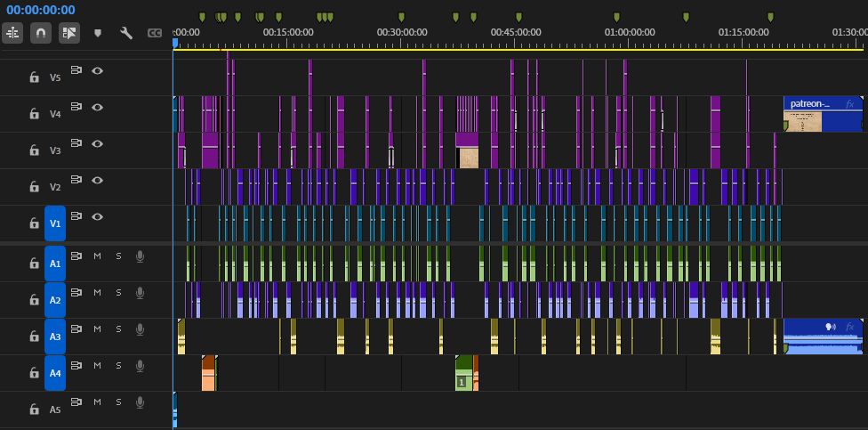Toggle Linked Selection icon

click(x=69, y=33)
